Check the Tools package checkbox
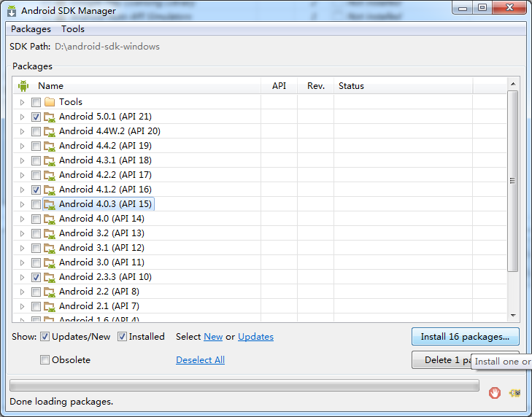This screenshot has height=417, width=532. (x=36, y=102)
